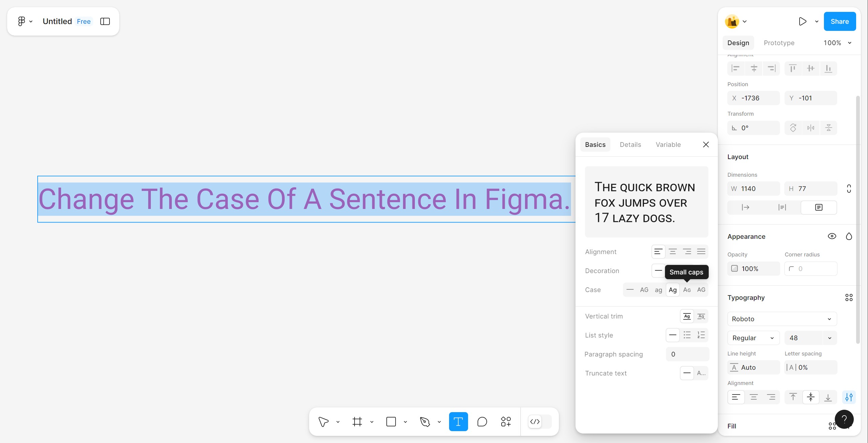Switch to Basics tab in type settings
This screenshot has width=868, height=443.
tap(595, 145)
